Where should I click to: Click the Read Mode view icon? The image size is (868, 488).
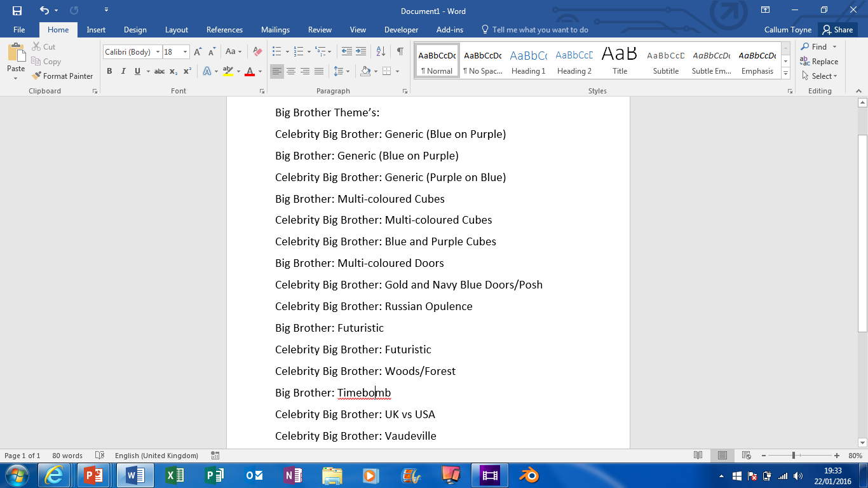(x=698, y=456)
